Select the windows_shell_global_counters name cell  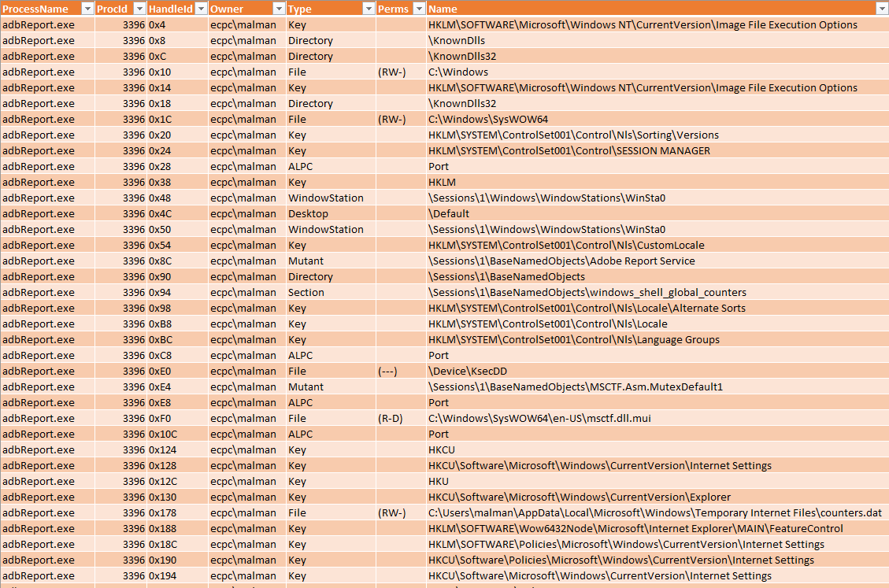click(x=657, y=293)
